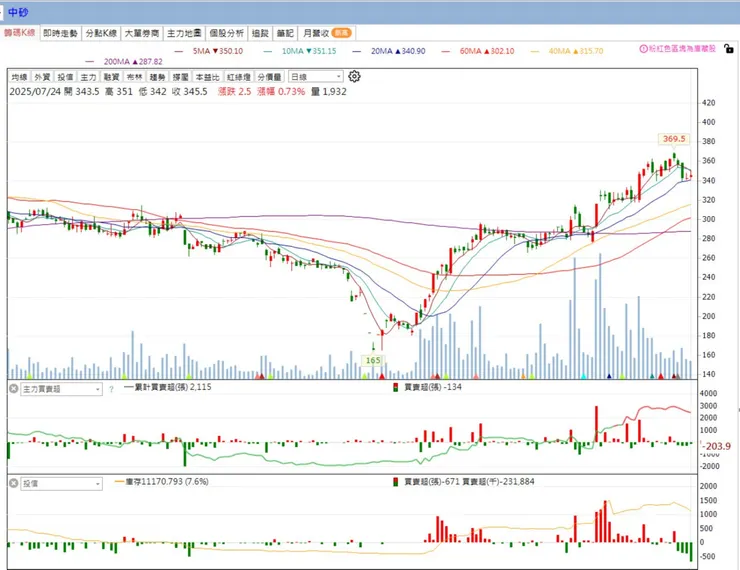This screenshot has width=740, height=570.
Task: Click the 40MA legend entry
Action: [567, 51]
